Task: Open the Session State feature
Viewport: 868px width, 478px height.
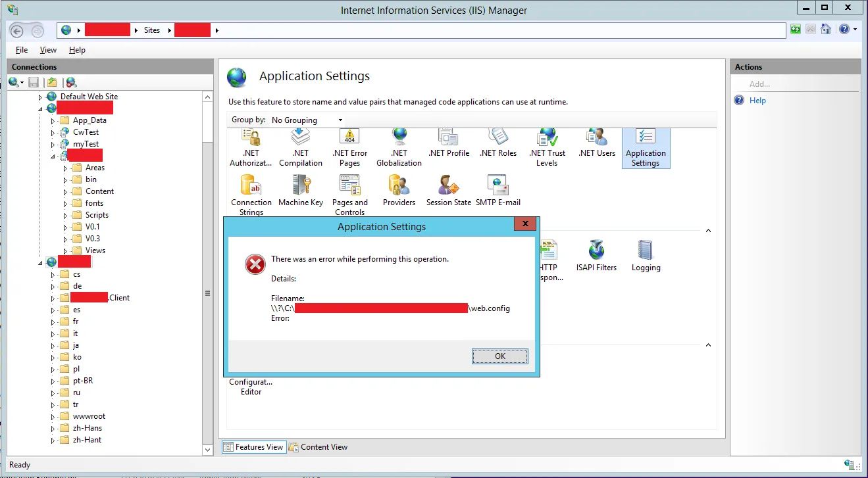Action: click(x=449, y=192)
